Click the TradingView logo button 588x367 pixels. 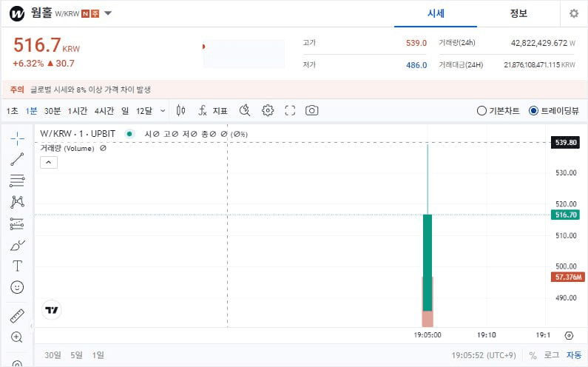coord(51,310)
